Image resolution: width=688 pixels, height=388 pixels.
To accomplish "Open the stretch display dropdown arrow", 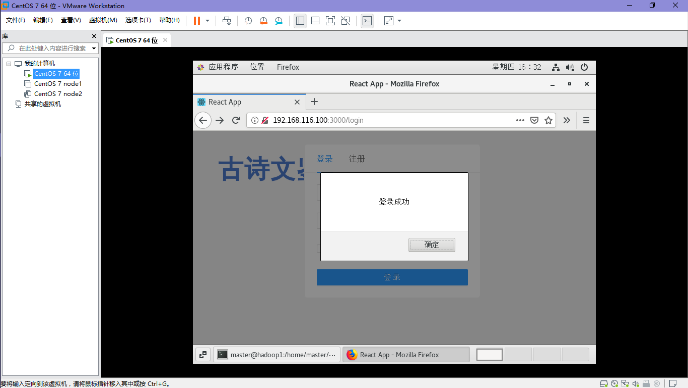I will click(399, 21).
